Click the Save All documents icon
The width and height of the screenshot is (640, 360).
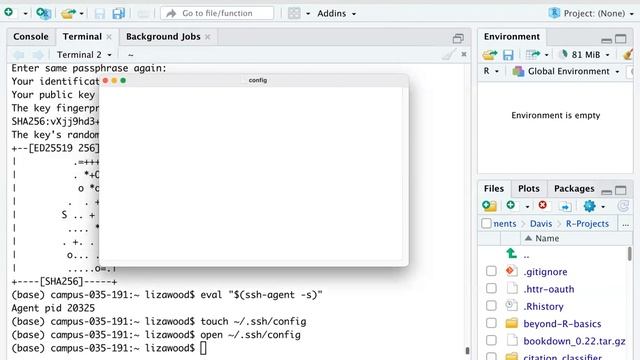pyautogui.click(x=118, y=13)
